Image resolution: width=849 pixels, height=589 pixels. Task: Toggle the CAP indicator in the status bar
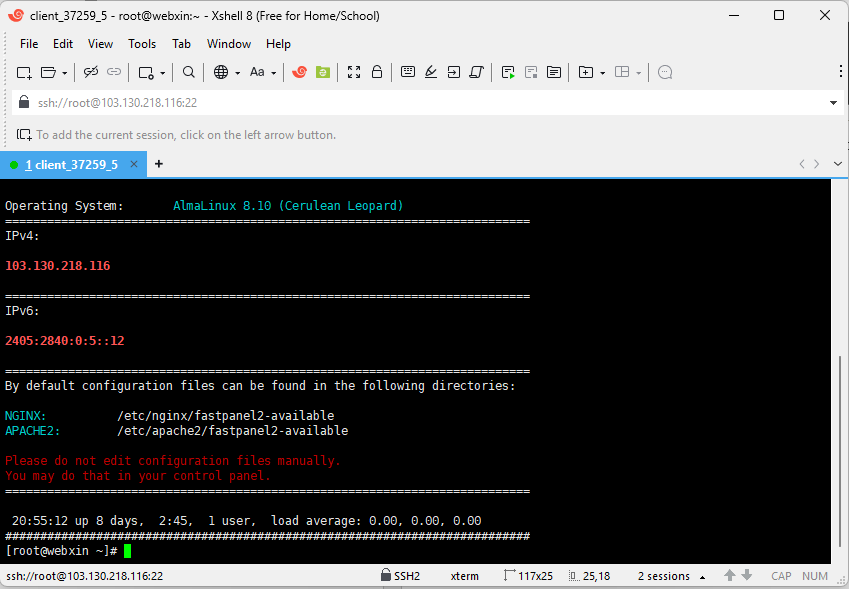[x=781, y=575]
